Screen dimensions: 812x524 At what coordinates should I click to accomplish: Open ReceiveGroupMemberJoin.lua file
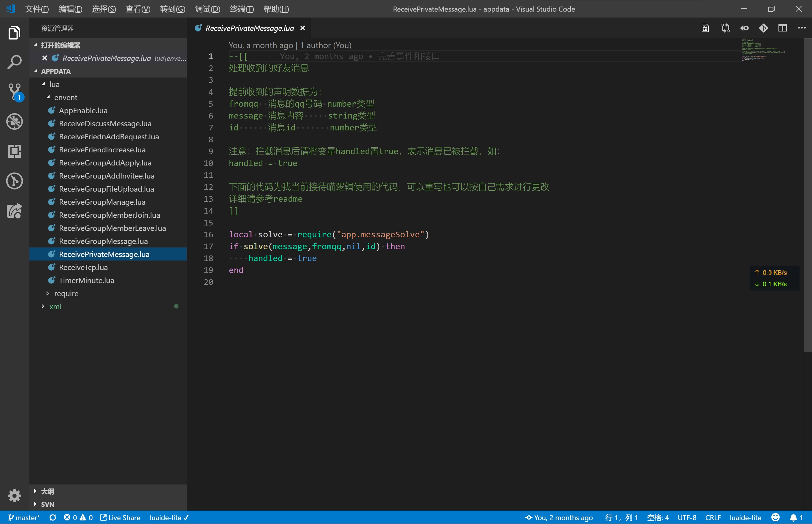coord(108,215)
